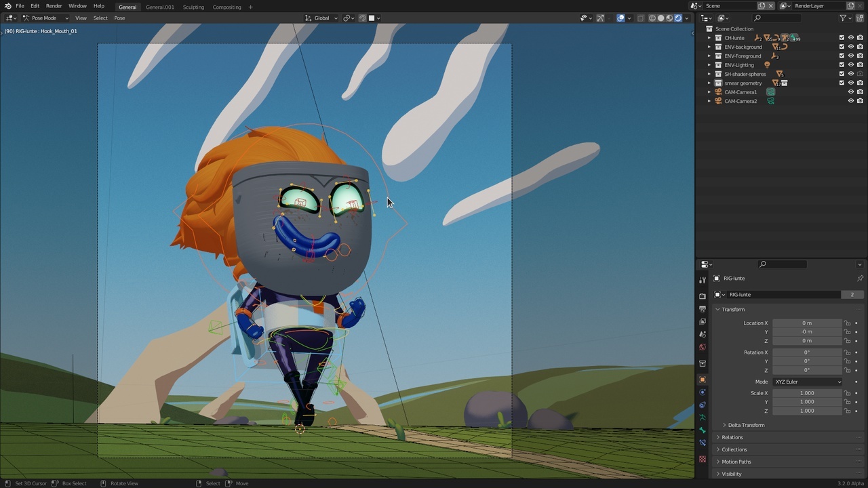Expand the Delta Transform section
This screenshot has height=488, width=868.
tap(746, 425)
